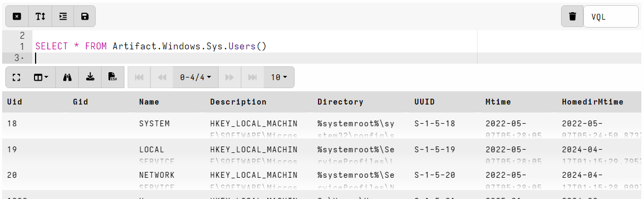The height and width of the screenshot is (199, 644).
Task: Jump to last page of results
Action: tap(252, 77)
